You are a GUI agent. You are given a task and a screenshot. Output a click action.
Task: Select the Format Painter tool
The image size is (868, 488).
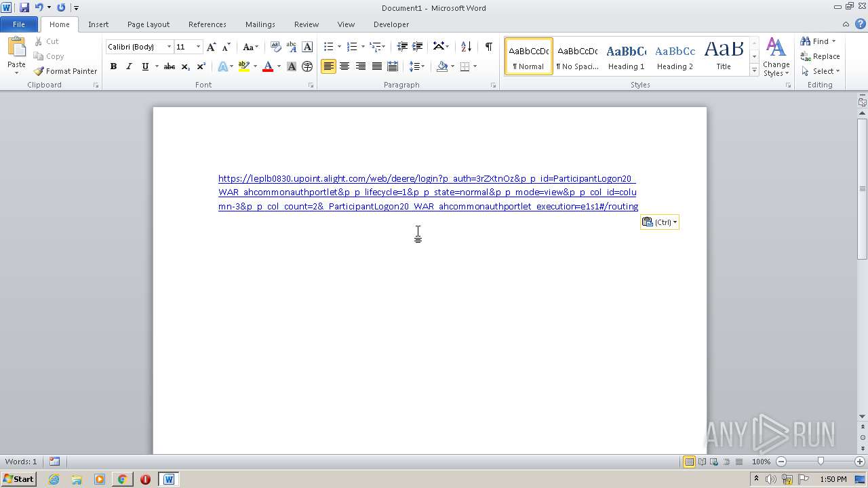65,71
